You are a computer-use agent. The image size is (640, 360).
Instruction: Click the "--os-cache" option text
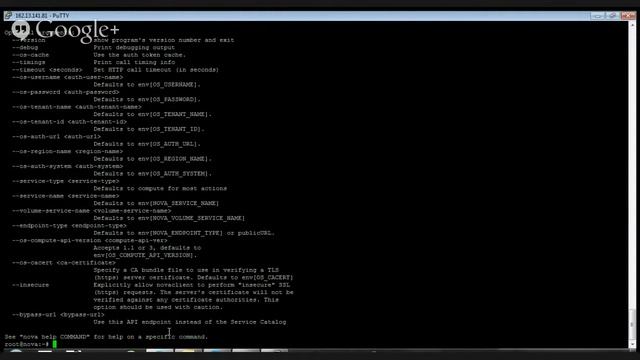click(30, 55)
